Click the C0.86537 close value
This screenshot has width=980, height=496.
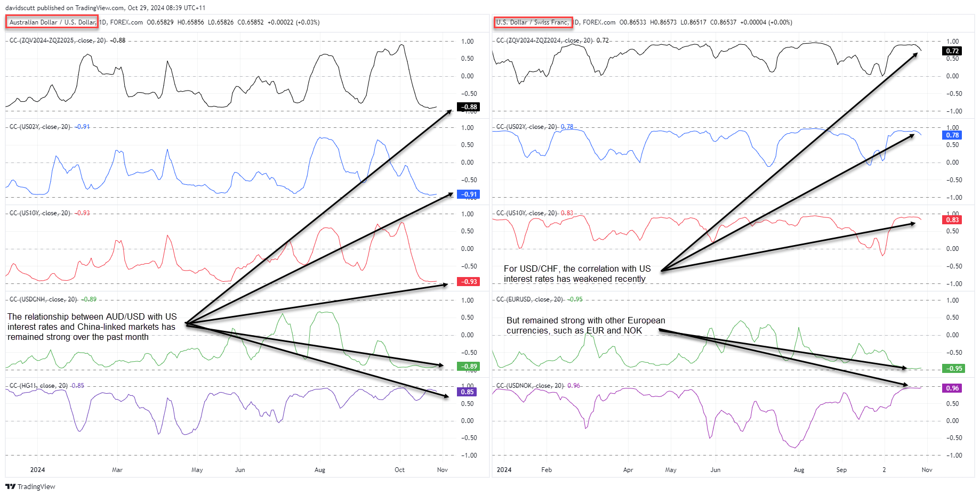coord(724,22)
